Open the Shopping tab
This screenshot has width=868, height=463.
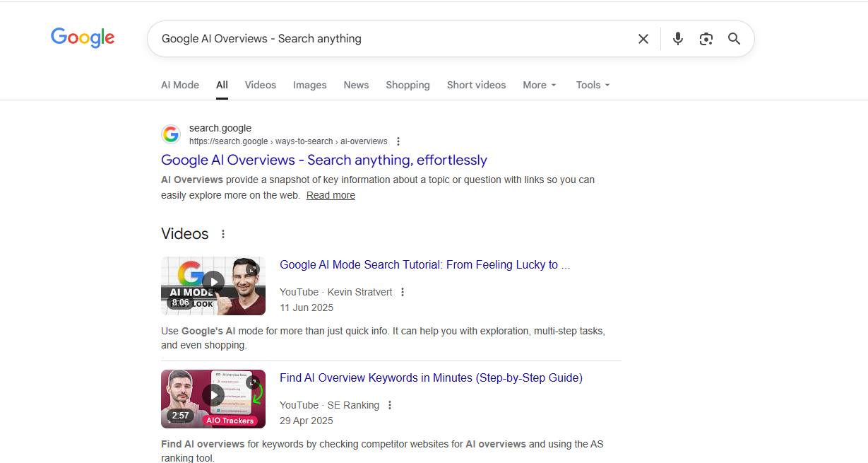(408, 85)
